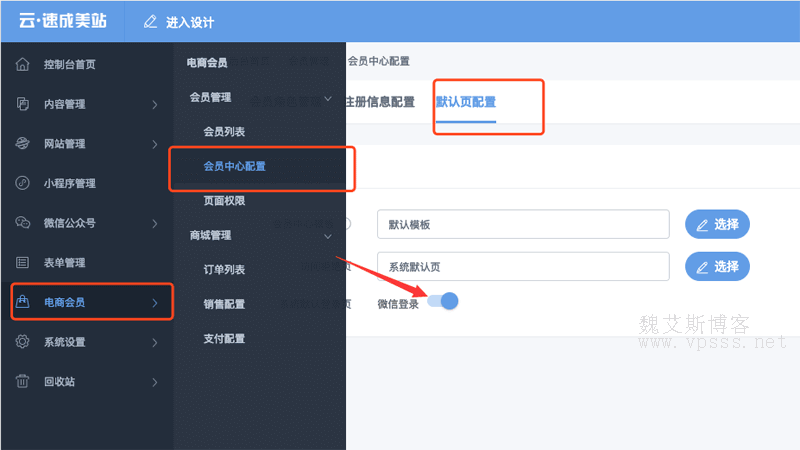Click the 表单管理 form icon
Screen dimensions: 800x450
22,263
